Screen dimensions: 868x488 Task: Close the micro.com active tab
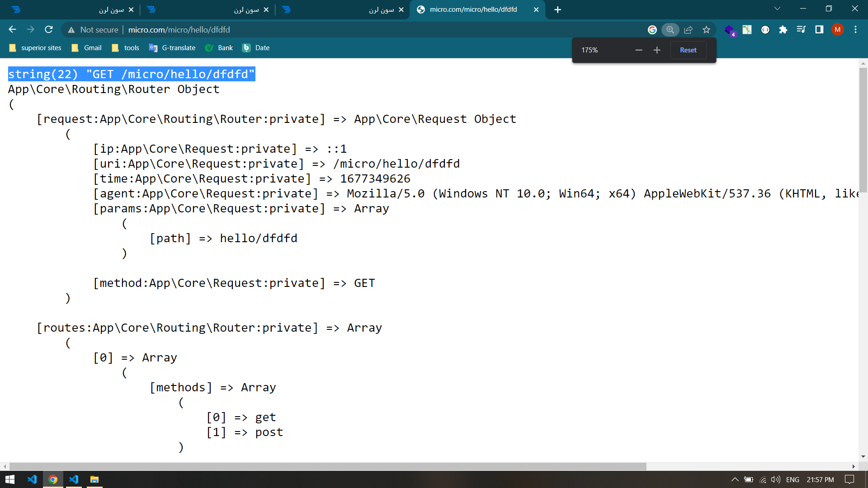pos(536,9)
